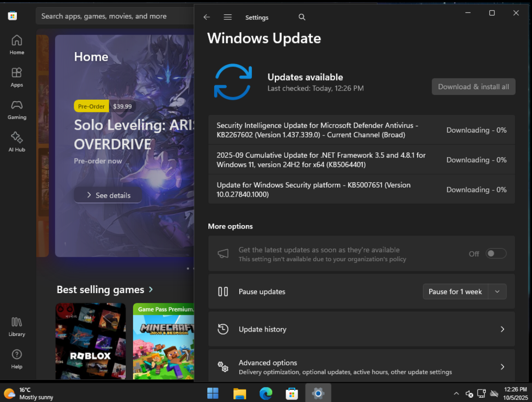This screenshot has height=402, width=532.
Task: Click Microsoft Store search box
Action: [115, 16]
